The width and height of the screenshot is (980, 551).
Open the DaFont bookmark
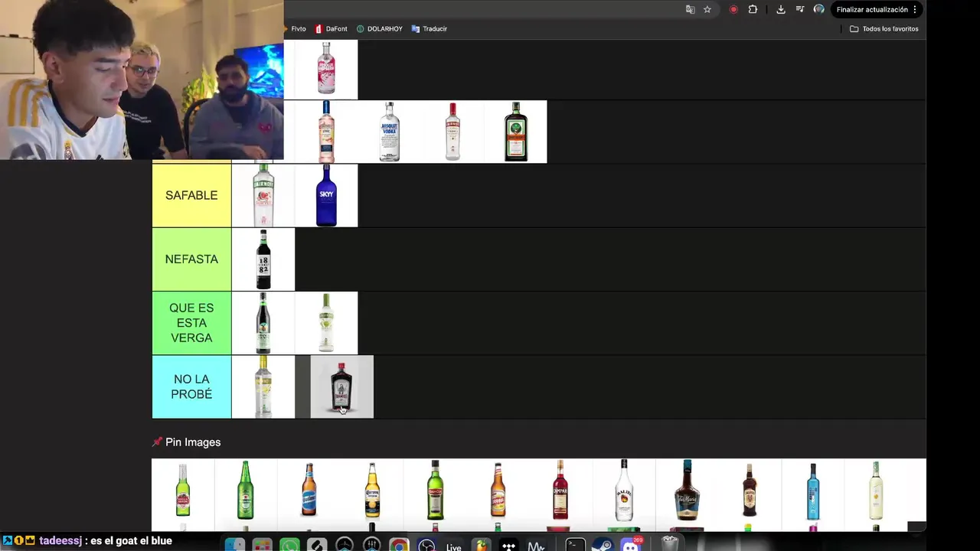(331, 28)
